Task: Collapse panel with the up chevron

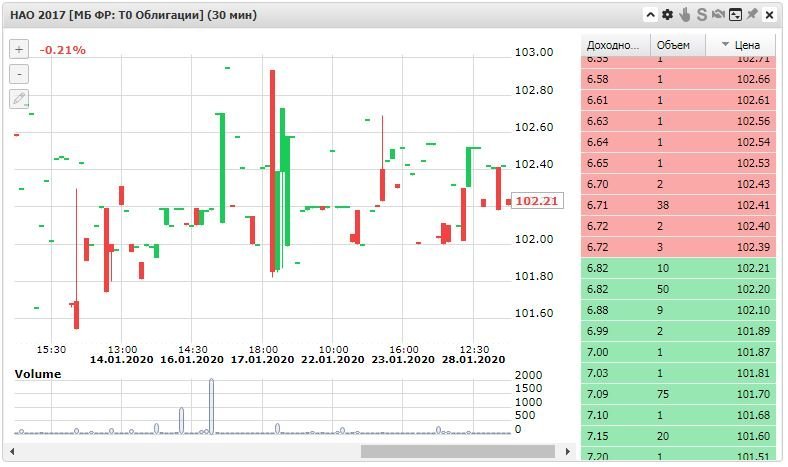Action: tap(650, 15)
